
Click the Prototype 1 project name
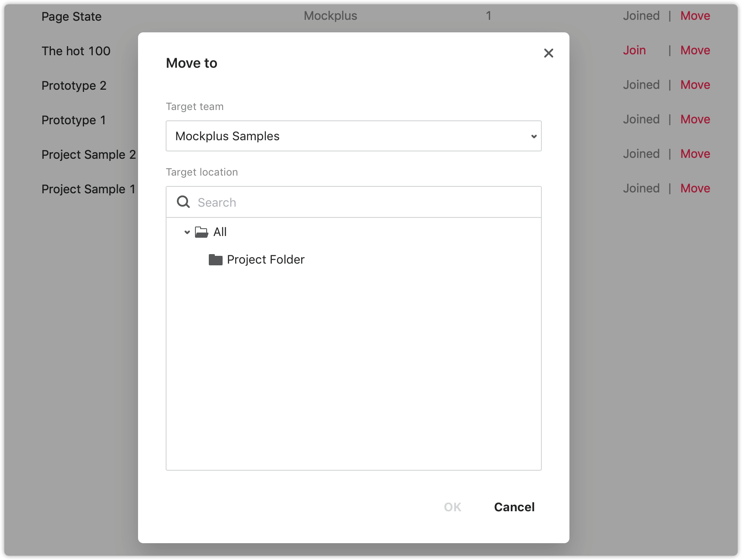[x=73, y=120]
